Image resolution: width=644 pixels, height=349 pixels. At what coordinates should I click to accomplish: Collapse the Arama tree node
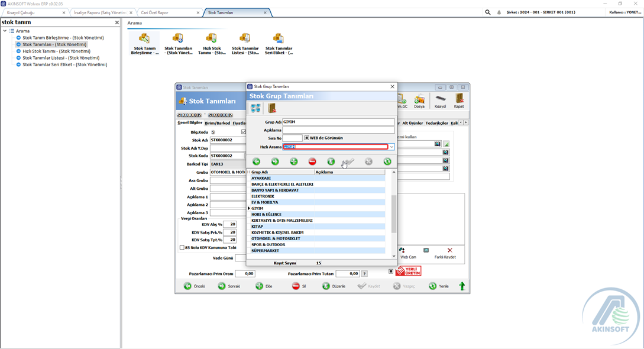[5, 31]
